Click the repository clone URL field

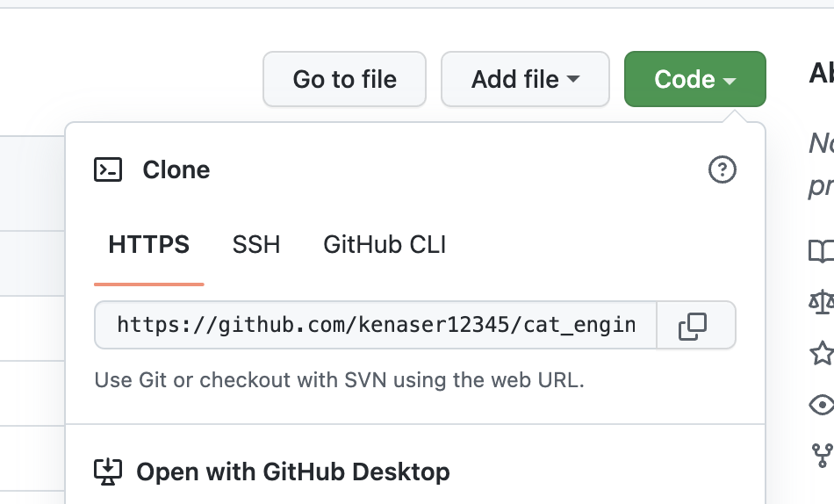coord(376,326)
